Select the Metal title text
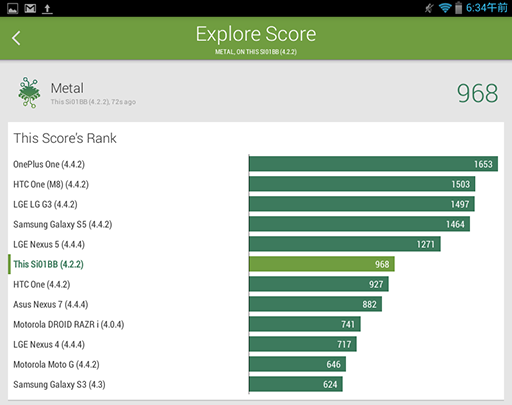Viewport: 512px width, 405px height. tap(67, 88)
